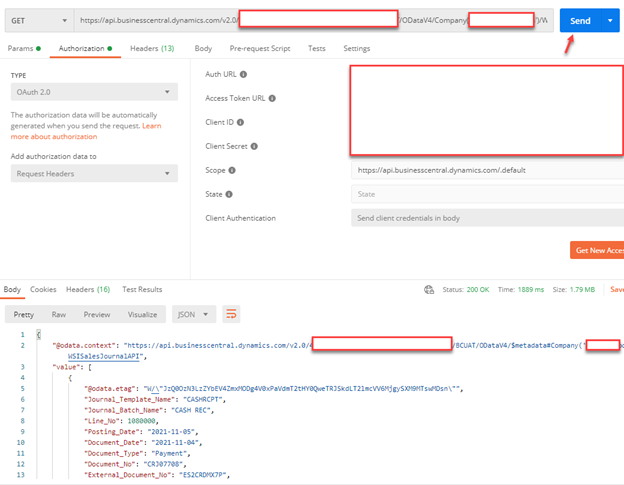Click the network globe icon beside Status
The width and height of the screenshot is (624, 485).
coord(429,290)
